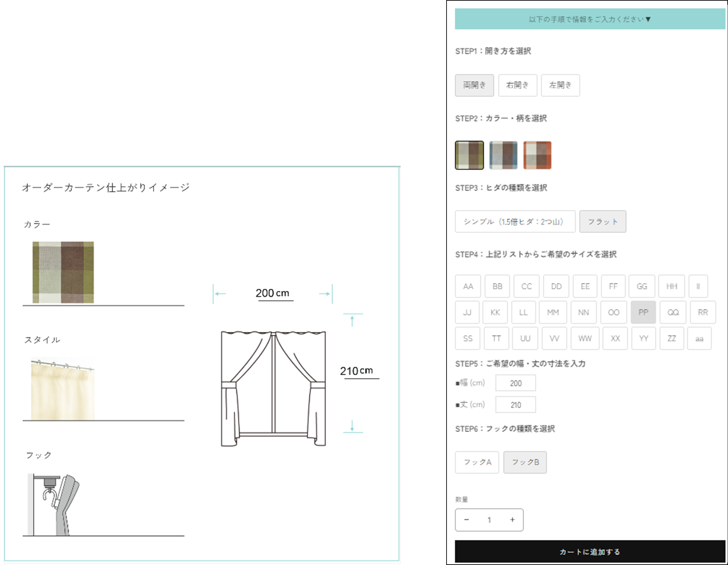728x565 pixels.
Task: Choose the orange plaid color swatch
Action: [537, 155]
